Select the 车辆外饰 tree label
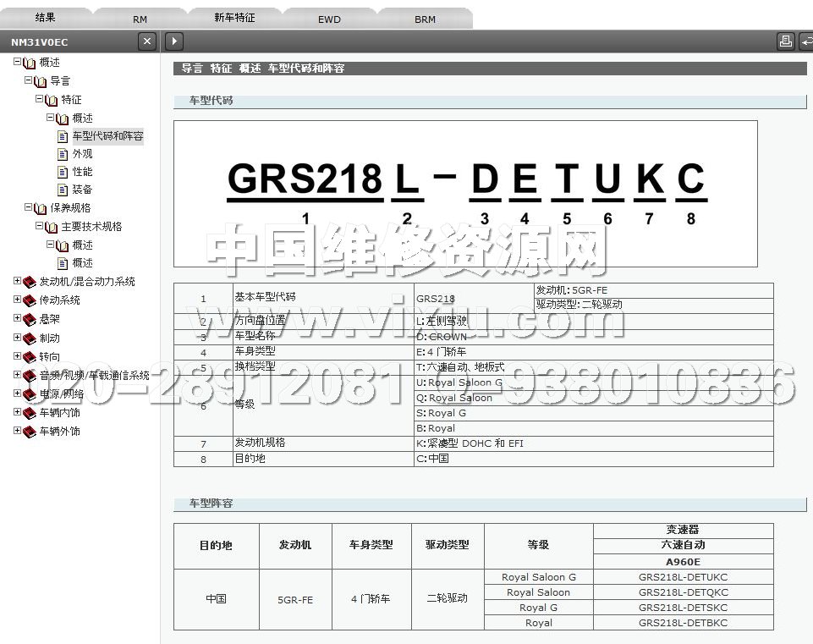This screenshot has height=644, width=813. (x=59, y=432)
